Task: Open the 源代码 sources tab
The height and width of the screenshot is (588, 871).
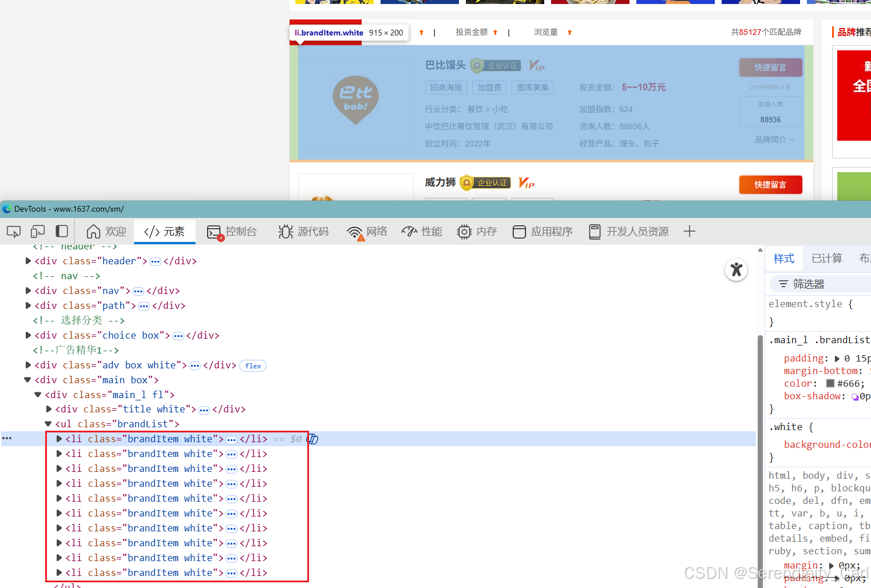Action: 303,232
